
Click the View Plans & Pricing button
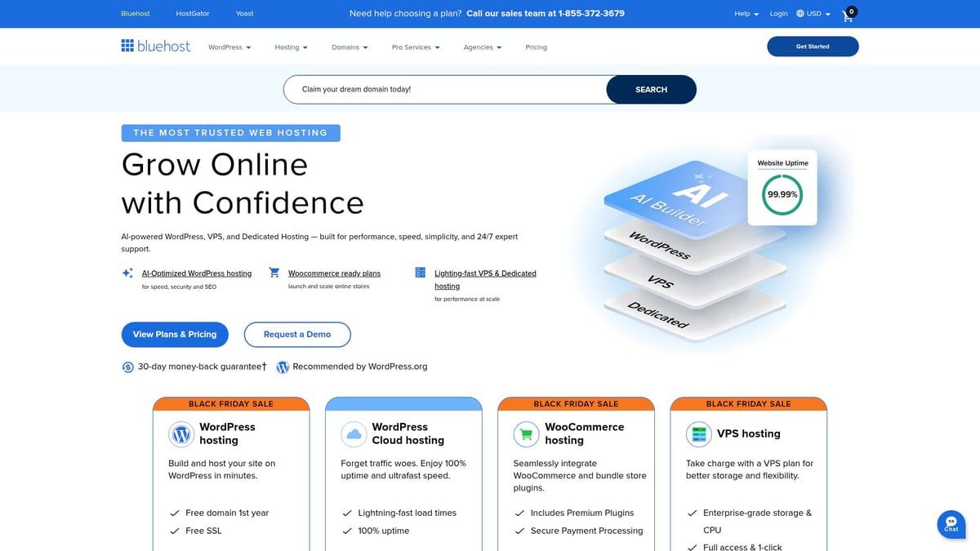coord(174,335)
